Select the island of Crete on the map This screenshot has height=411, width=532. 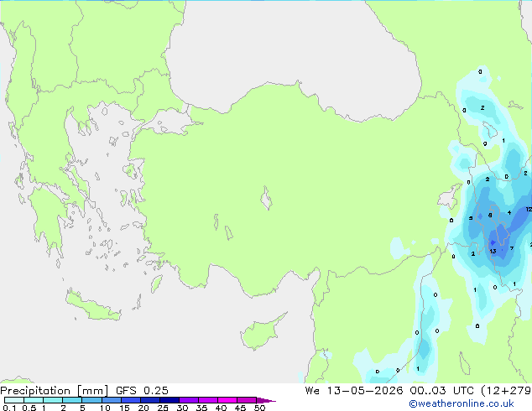tap(93, 306)
